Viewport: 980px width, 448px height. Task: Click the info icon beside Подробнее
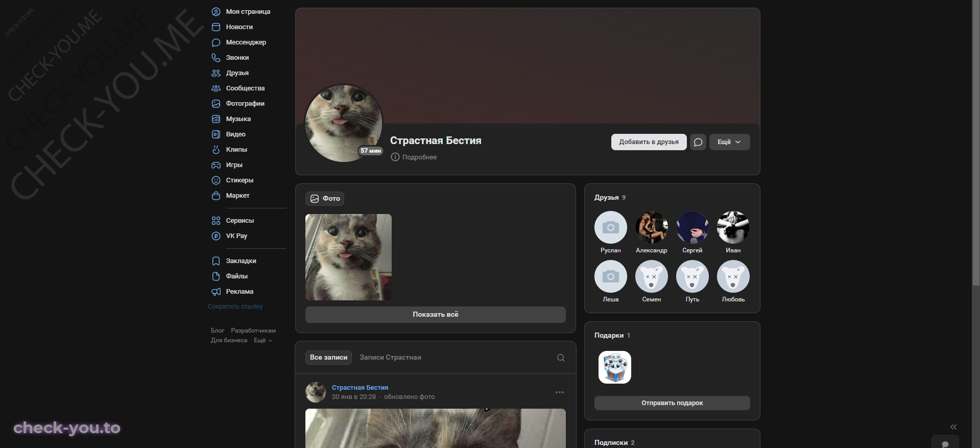pyautogui.click(x=395, y=157)
